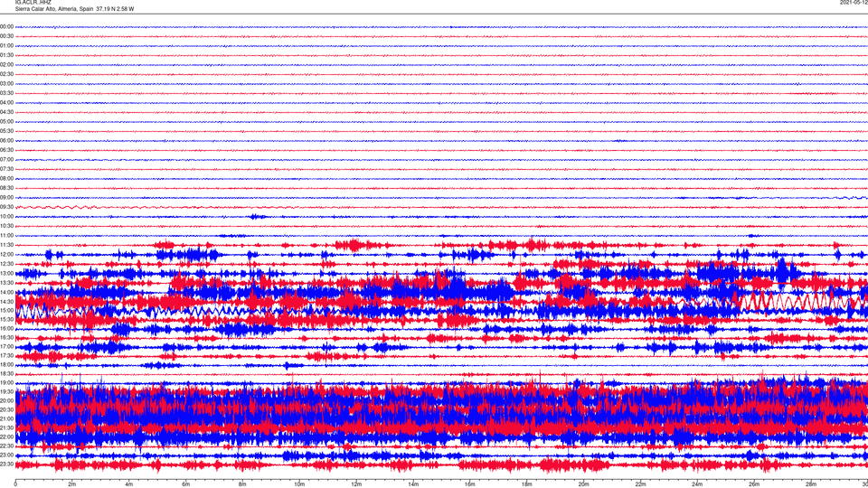
Task: Choose the 19:30 time label
Action: pos(6,391)
